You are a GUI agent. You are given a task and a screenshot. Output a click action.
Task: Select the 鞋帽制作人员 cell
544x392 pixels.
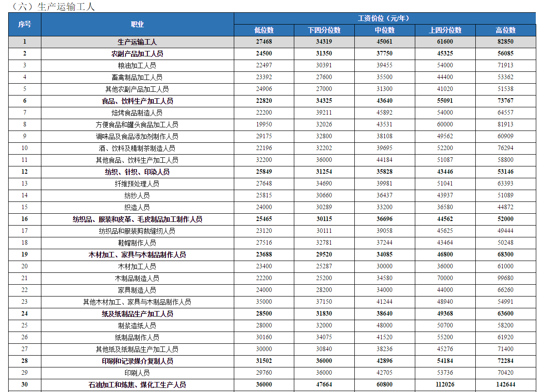(x=137, y=243)
